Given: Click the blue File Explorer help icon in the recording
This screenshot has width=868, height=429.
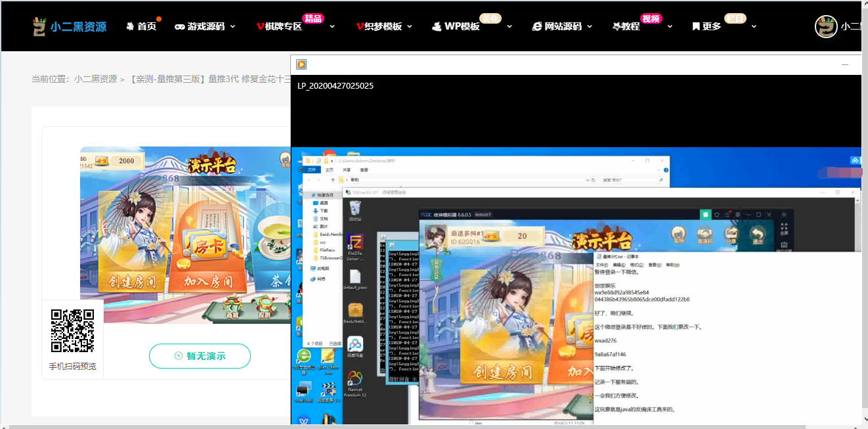Looking at the screenshot, I should (664, 169).
